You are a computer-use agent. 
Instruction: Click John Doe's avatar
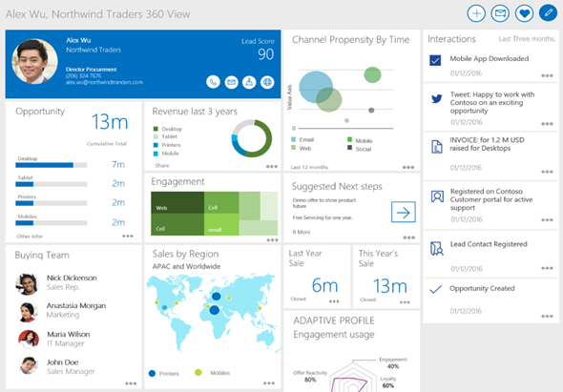28,365
